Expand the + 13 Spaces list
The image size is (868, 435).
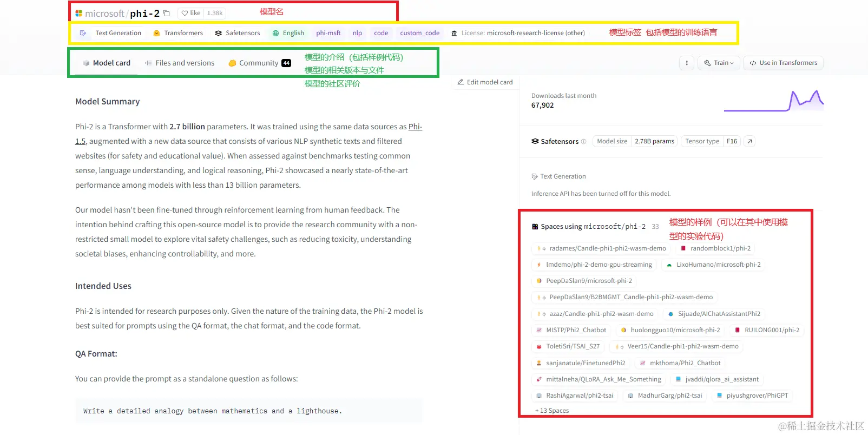[552, 411]
